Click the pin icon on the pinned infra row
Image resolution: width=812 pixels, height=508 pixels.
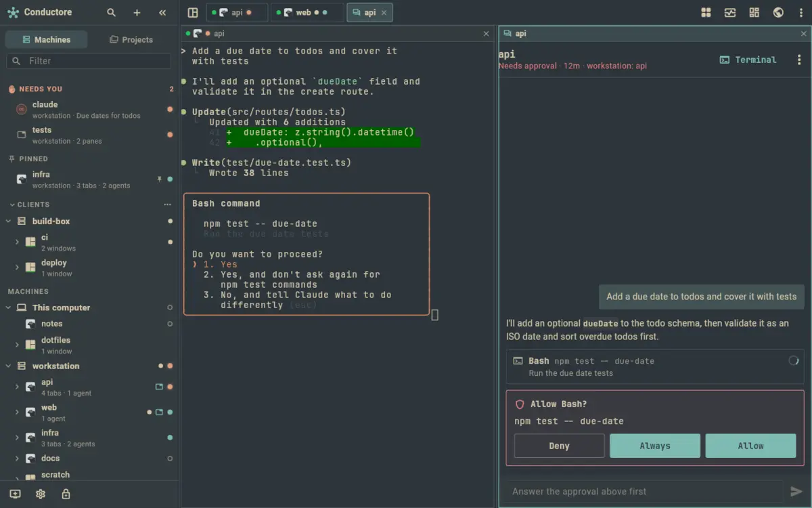(160, 179)
